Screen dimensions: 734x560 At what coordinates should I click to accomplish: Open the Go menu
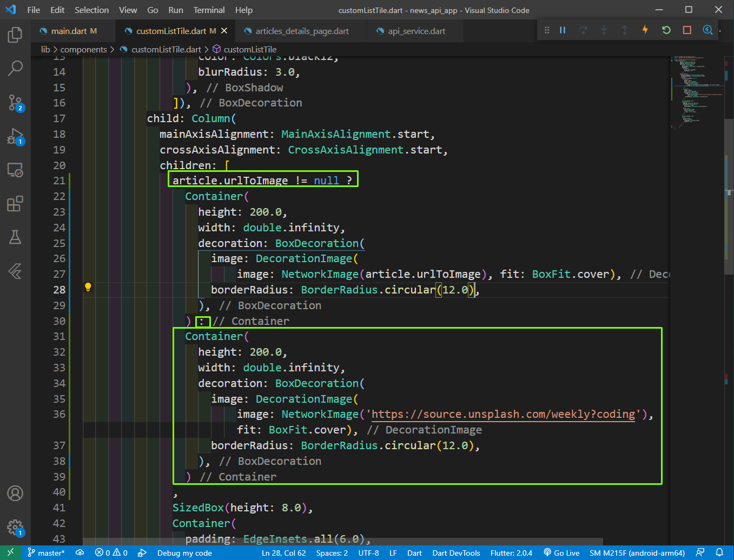click(153, 10)
